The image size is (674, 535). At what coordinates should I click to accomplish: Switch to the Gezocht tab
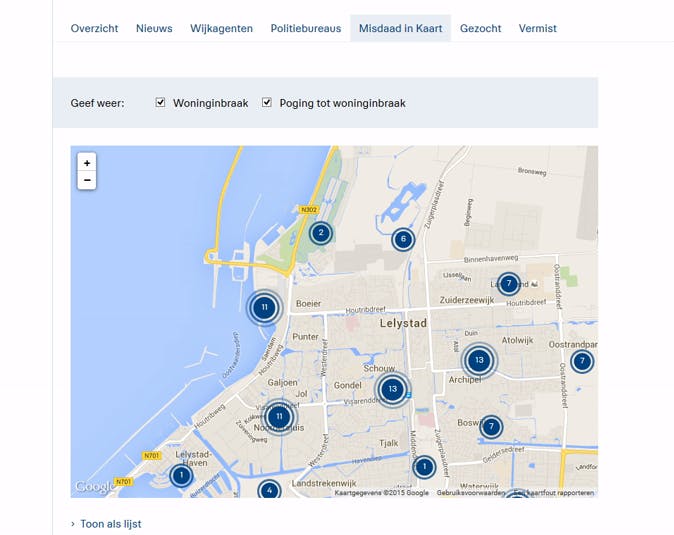[x=480, y=28]
